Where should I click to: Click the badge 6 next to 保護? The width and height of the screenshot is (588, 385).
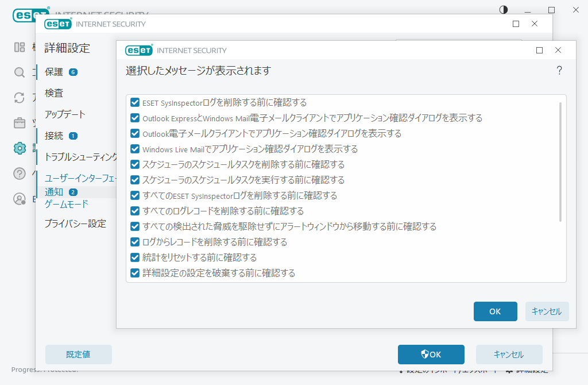(73, 72)
